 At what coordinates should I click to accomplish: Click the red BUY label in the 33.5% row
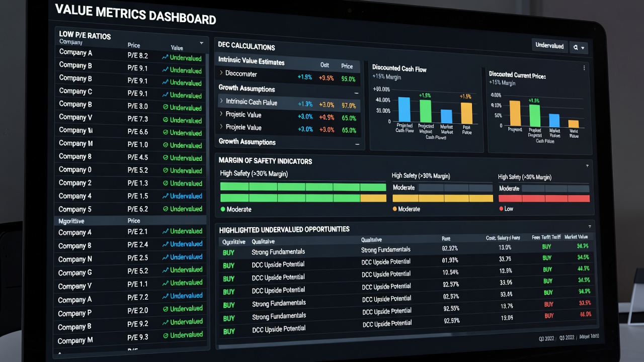[x=548, y=304]
